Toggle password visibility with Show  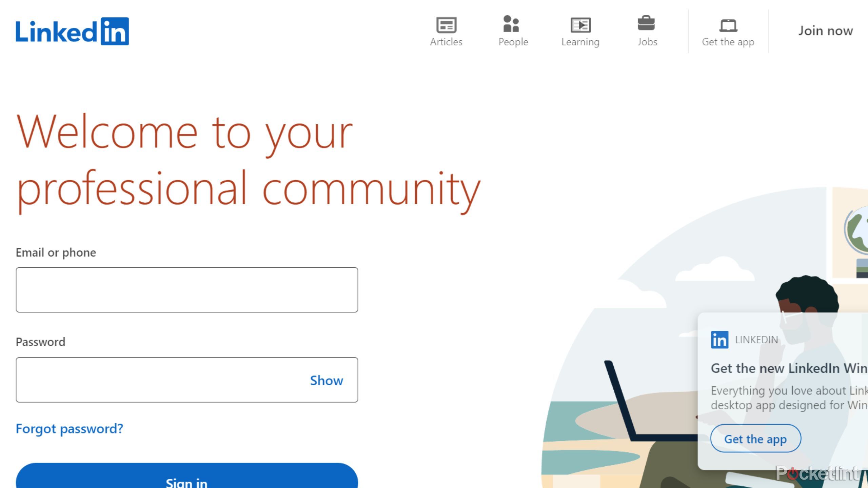327,380
